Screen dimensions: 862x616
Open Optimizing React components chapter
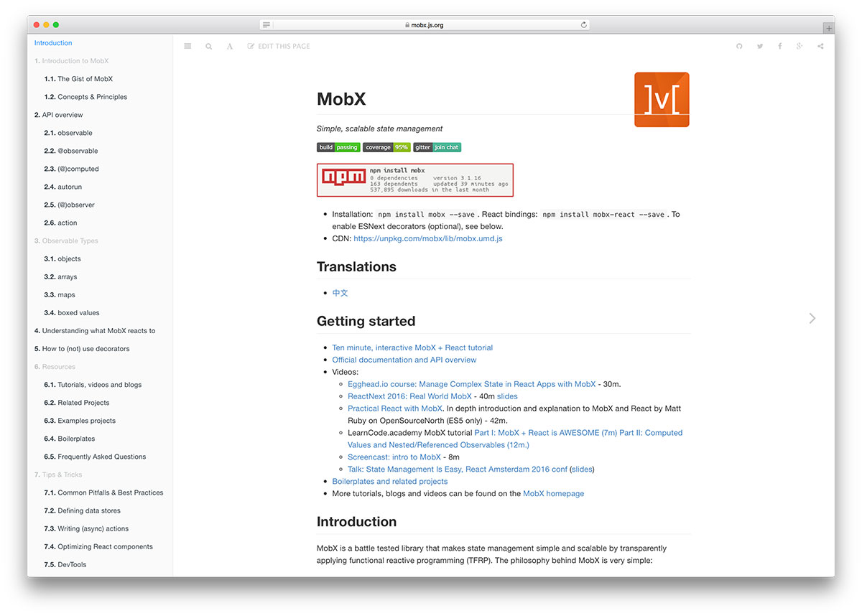(x=98, y=546)
